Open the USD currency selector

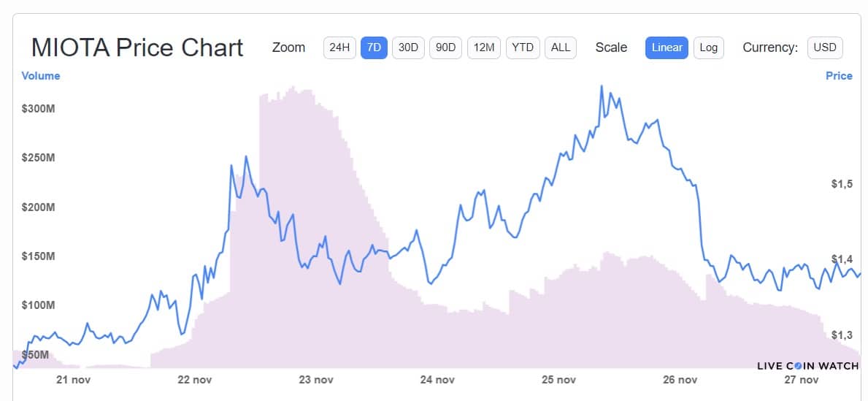coord(825,47)
